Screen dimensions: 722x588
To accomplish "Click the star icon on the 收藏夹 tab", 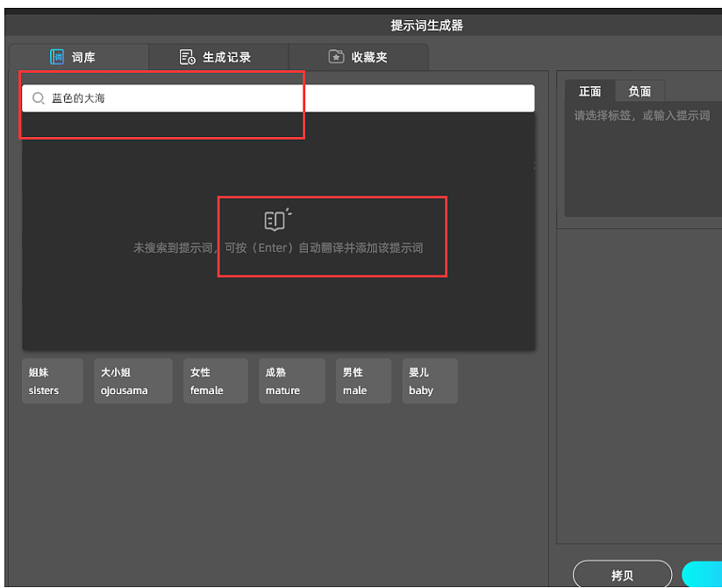I will 337,55.
